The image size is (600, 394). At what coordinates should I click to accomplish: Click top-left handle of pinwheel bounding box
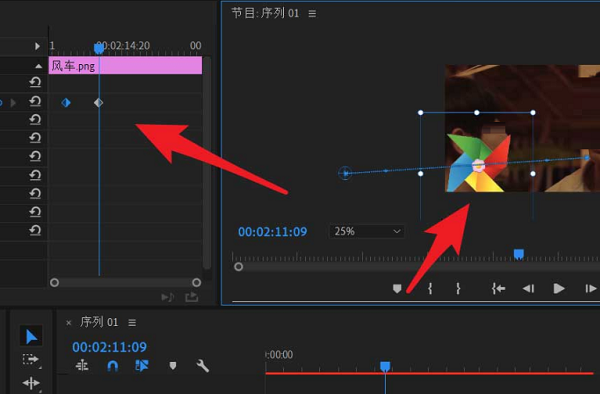tap(421, 112)
